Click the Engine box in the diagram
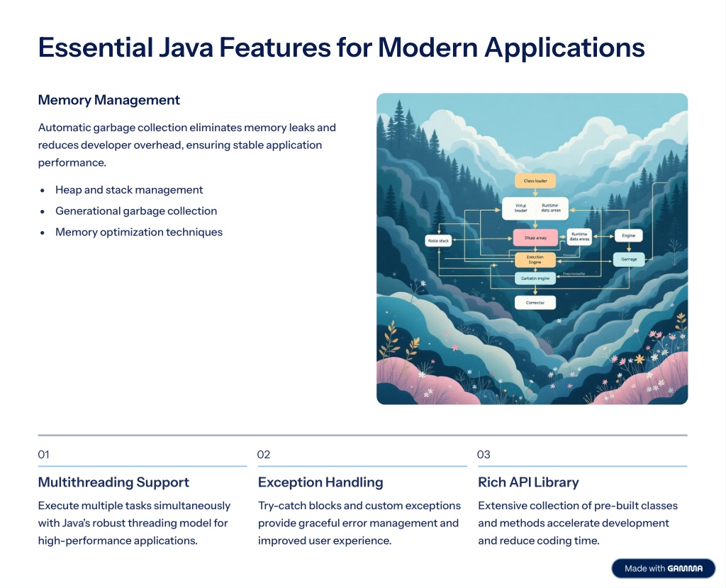Screen dimensions: 726x588 (x=627, y=235)
